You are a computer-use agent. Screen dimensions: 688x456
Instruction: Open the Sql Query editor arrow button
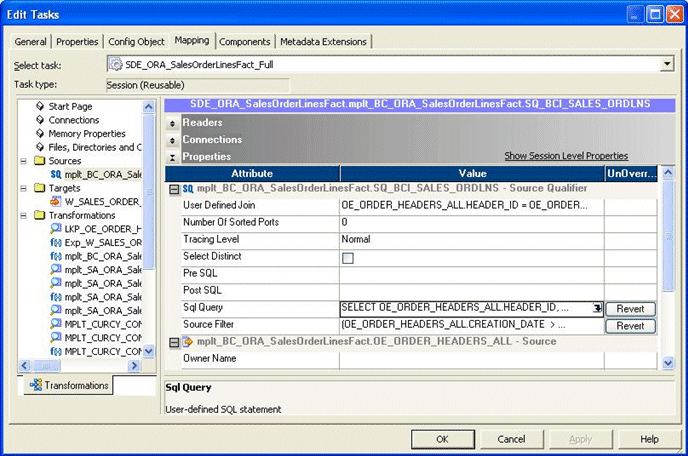tap(597, 309)
